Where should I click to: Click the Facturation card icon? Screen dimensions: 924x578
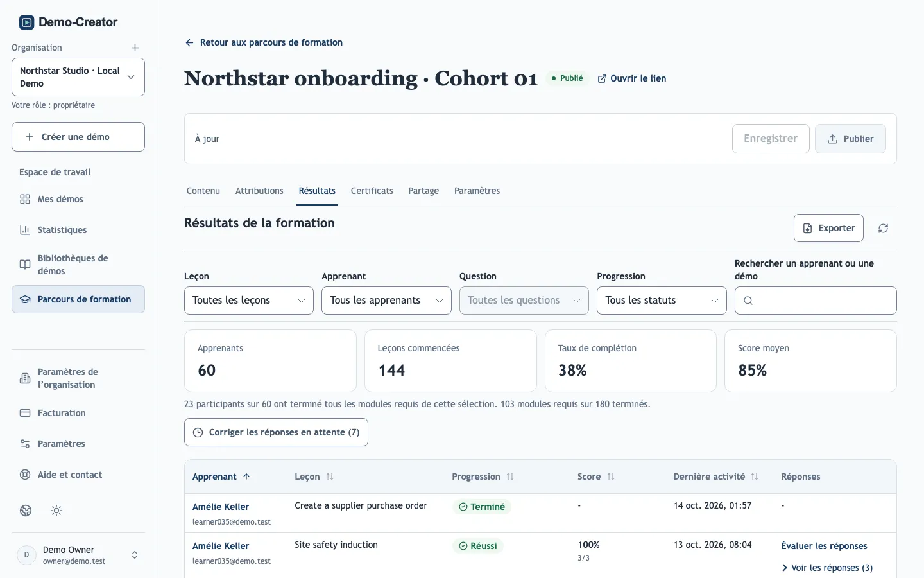click(x=25, y=413)
